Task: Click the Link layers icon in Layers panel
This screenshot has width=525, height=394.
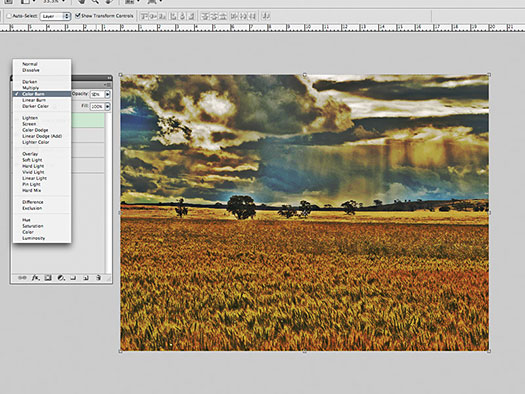Action: [22, 278]
